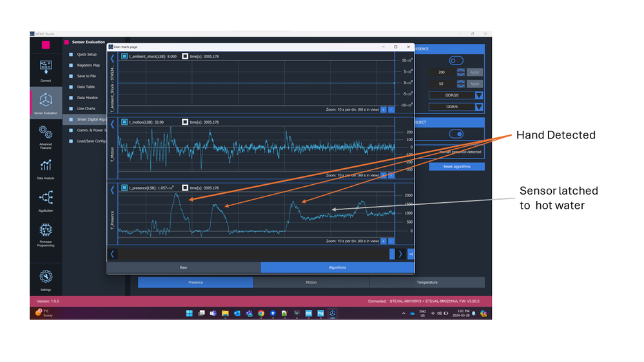Collapse the T_Ambient_Shock chart legend chevron

(112, 59)
